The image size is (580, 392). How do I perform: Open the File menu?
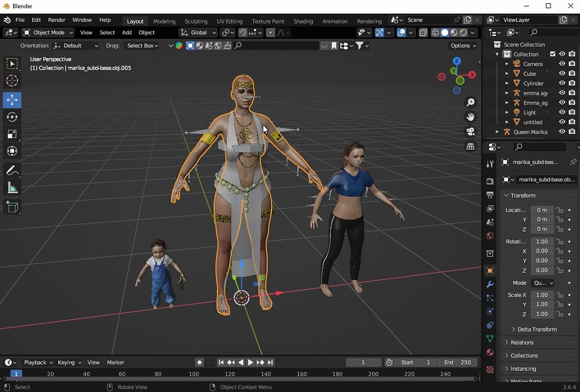click(20, 20)
